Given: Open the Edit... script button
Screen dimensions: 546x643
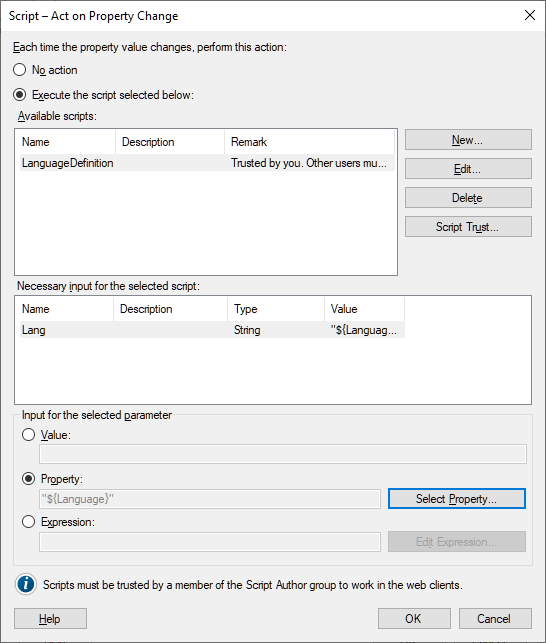Looking at the screenshot, I should pos(468,169).
